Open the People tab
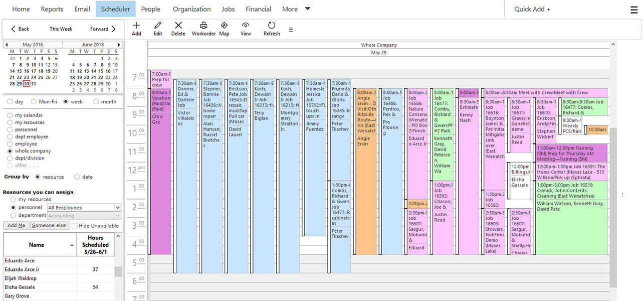This screenshot has width=644, height=301. coord(151,9)
